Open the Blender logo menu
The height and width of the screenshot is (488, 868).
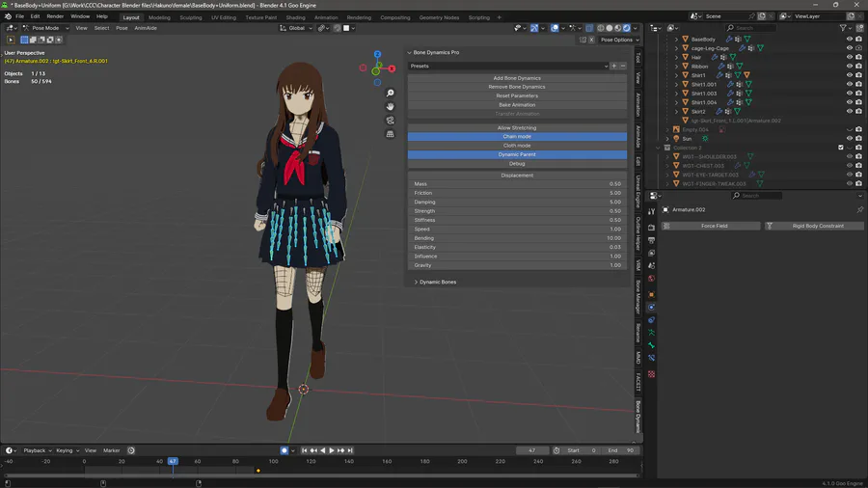click(x=8, y=16)
